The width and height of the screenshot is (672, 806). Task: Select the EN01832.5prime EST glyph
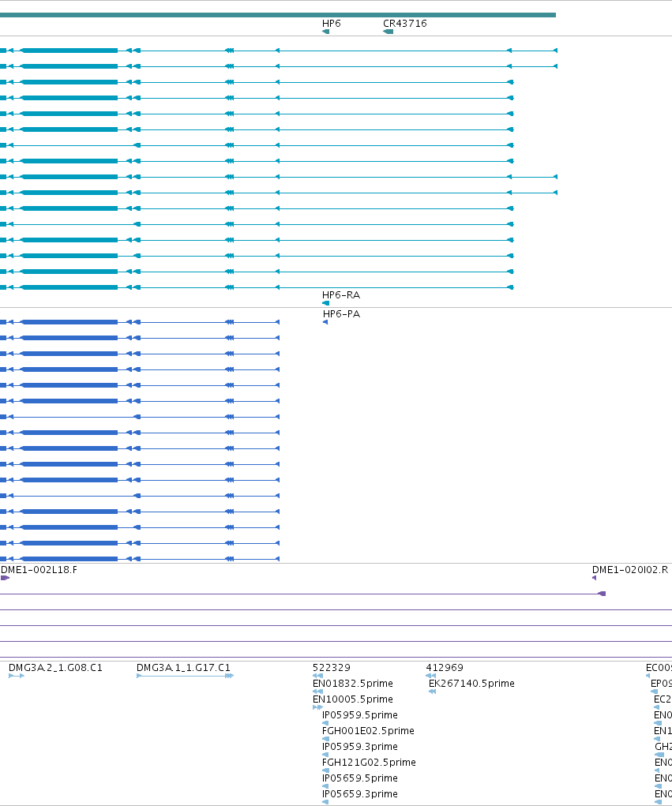coord(317,692)
